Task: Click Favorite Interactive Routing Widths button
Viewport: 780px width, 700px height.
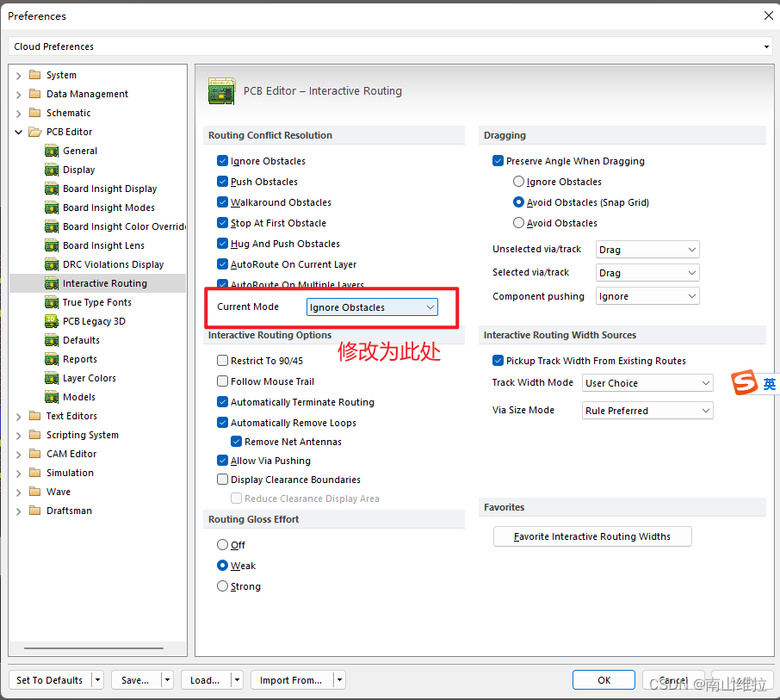Action: [592, 536]
